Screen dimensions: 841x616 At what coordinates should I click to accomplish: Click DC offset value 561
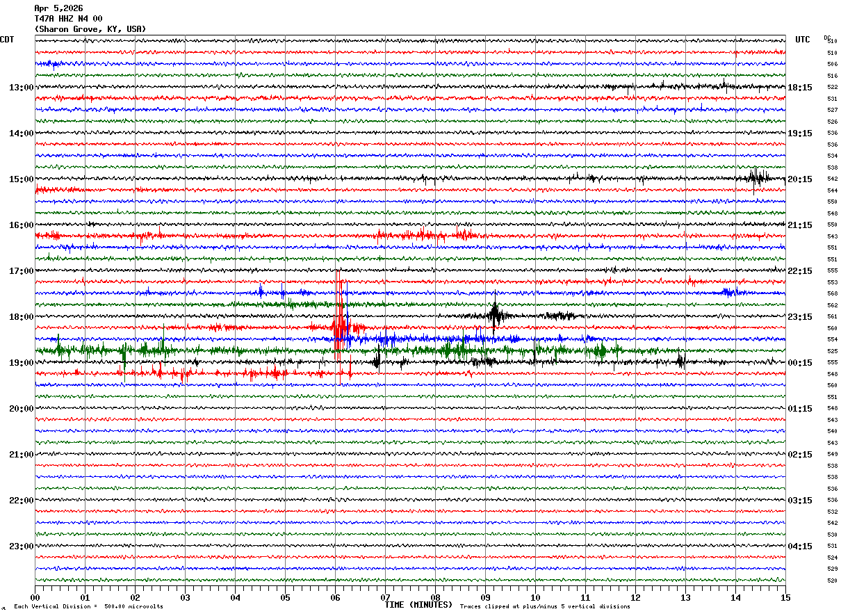(832, 316)
